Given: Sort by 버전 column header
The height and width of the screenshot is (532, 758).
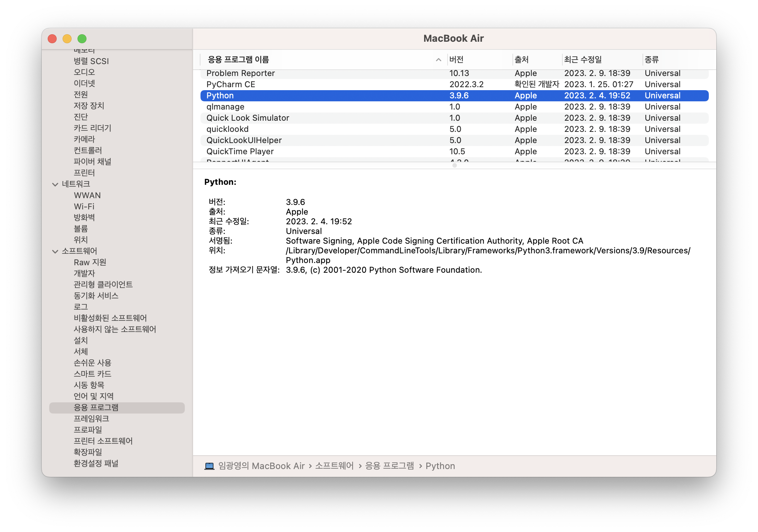Looking at the screenshot, I should tap(456, 60).
